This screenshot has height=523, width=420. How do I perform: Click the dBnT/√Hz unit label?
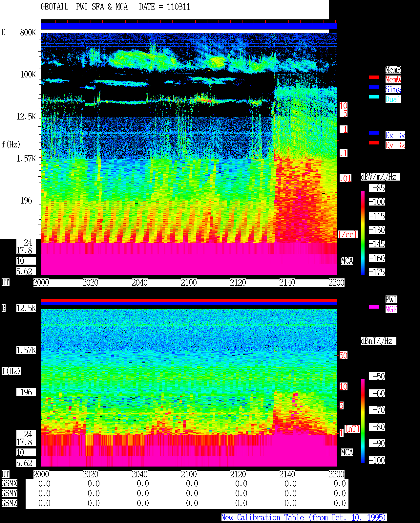(378, 341)
